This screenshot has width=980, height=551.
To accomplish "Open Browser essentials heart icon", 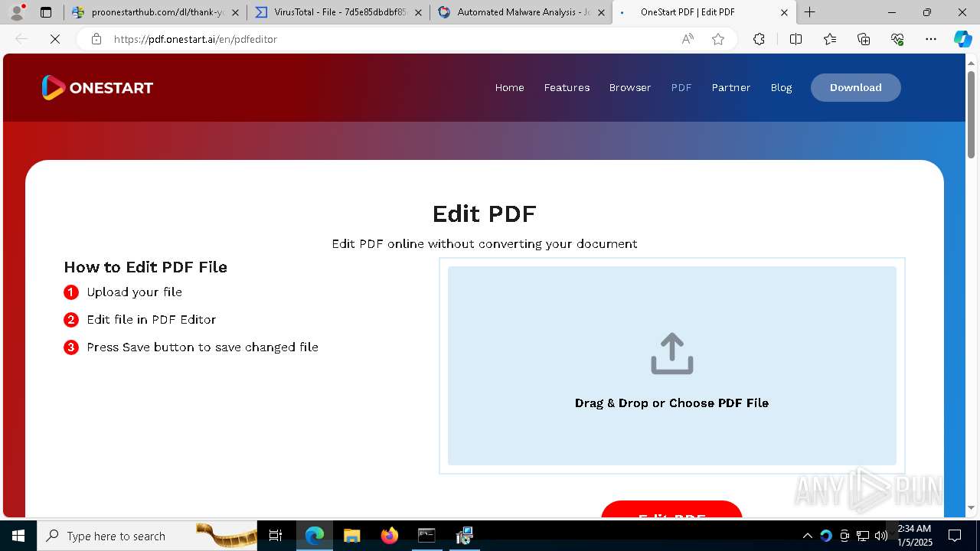I will (897, 39).
